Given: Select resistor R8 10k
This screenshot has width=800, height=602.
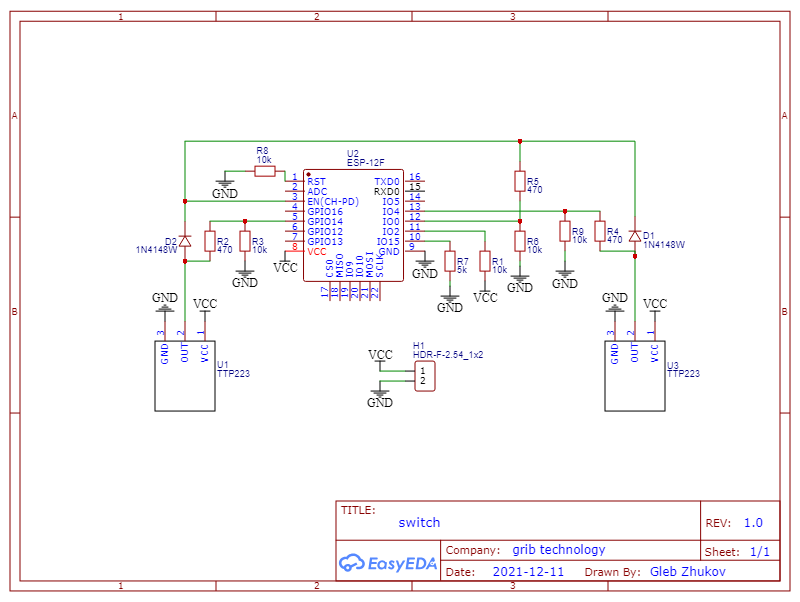Looking at the screenshot, I should (x=263, y=172).
